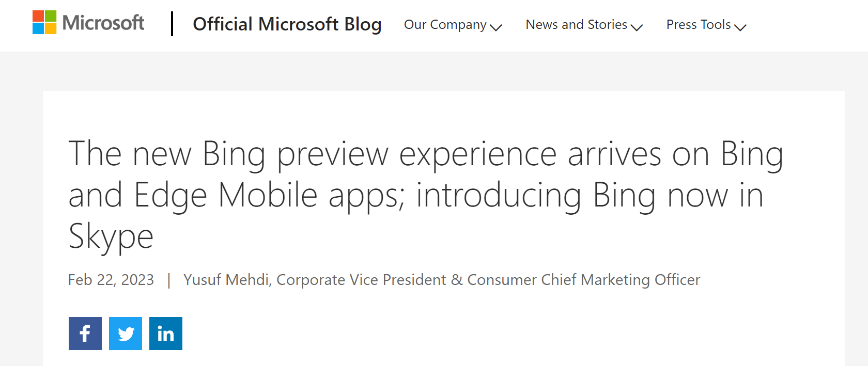868x366 pixels.
Task: Share the article on Twitter
Action: 126,333
